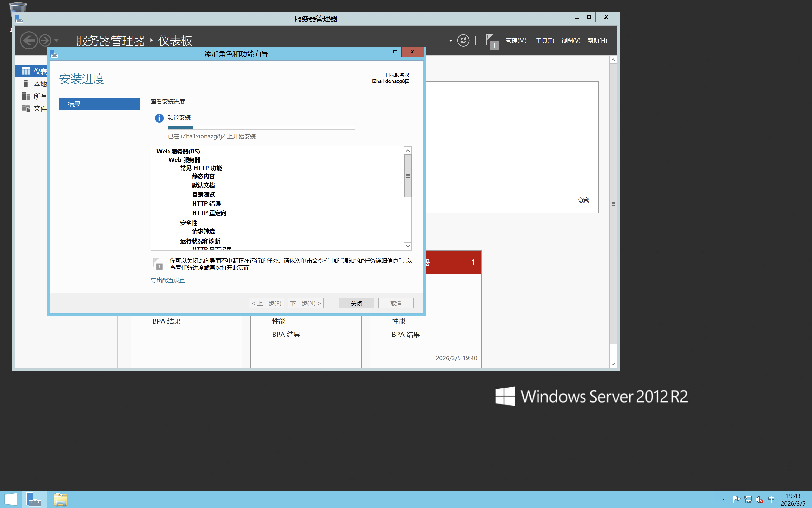This screenshot has width=812, height=508.
Task: Click the 关闭 button in the wizard
Action: (356, 303)
